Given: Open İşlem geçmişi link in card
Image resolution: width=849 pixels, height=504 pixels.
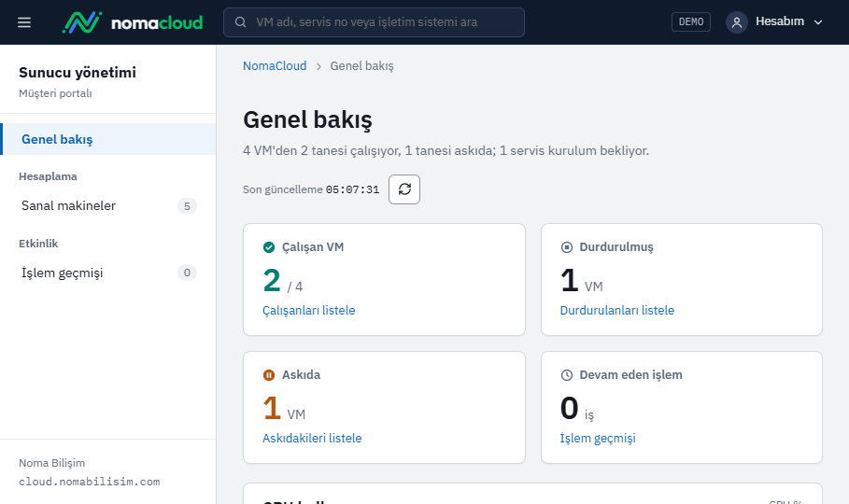Looking at the screenshot, I should (x=598, y=438).
